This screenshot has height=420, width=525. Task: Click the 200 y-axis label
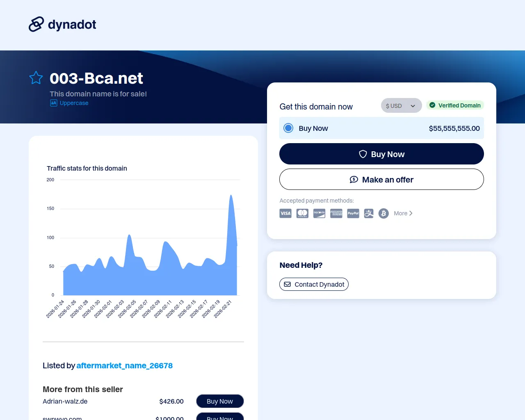[50, 180]
